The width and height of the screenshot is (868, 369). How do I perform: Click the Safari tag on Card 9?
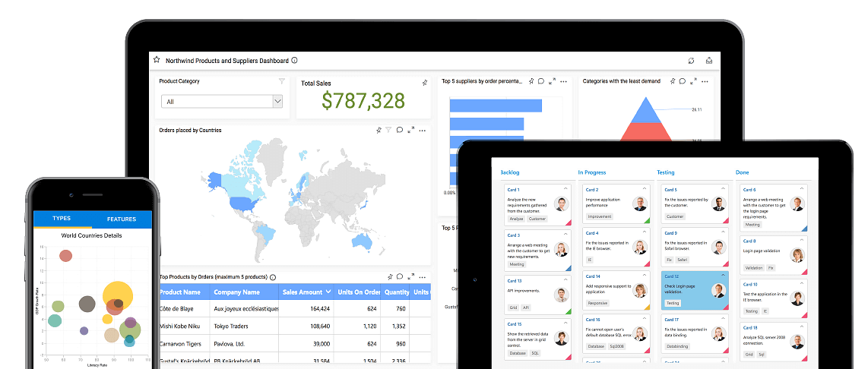(682, 260)
